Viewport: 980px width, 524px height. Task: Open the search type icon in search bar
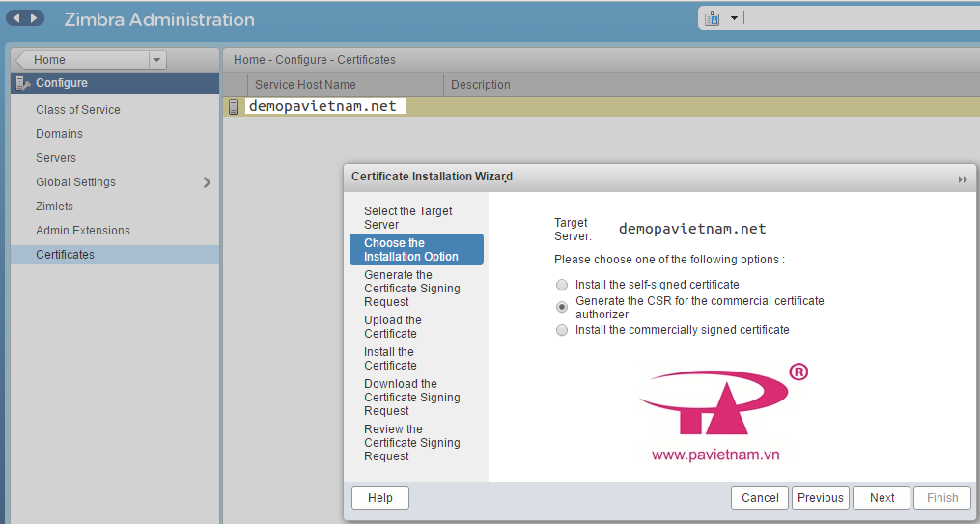712,18
